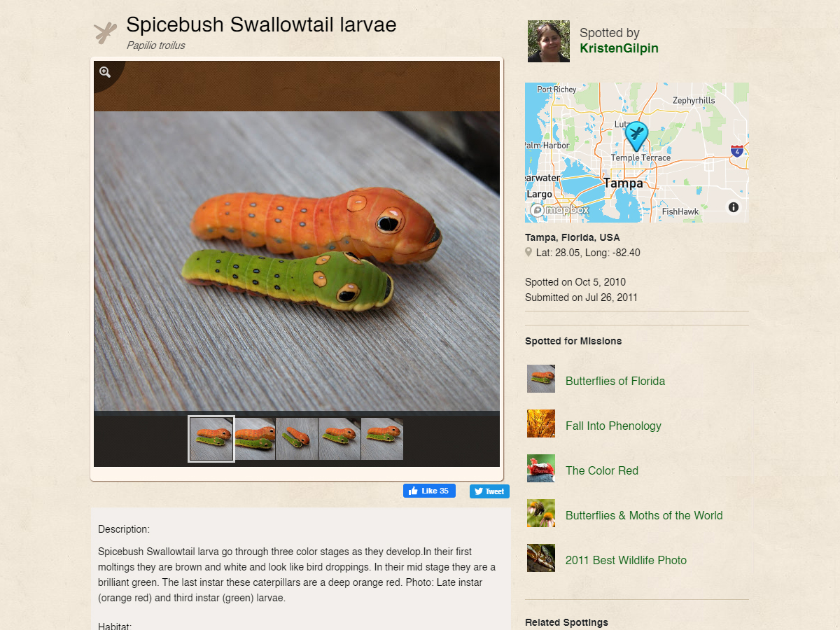Open Butterflies & Moths of the World mission
The height and width of the screenshot is (630, 840).
(x=644, y=515)
